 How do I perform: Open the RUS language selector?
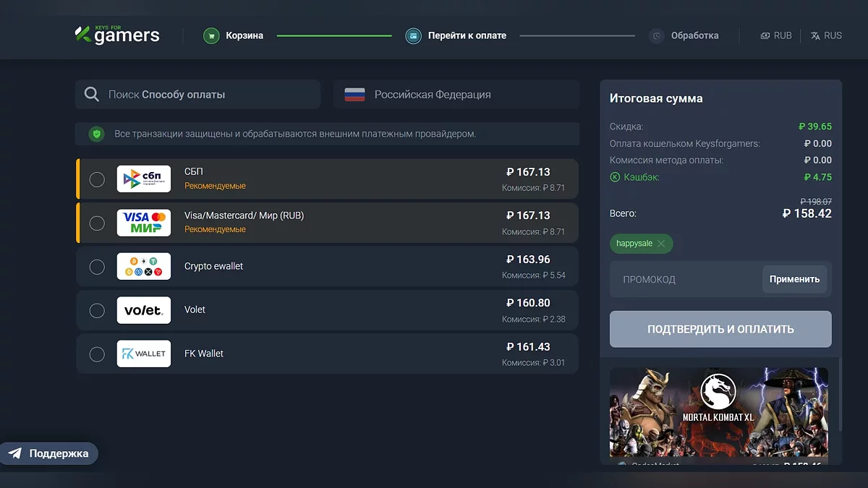pyautogui.click(x=826, y=35)
